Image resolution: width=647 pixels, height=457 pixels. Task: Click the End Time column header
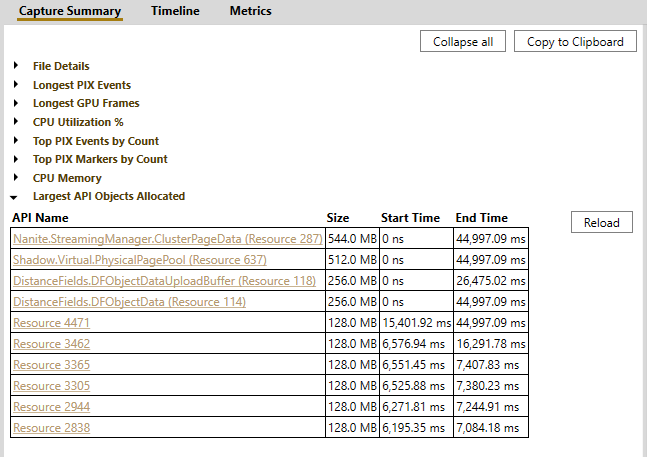[482, 218]
